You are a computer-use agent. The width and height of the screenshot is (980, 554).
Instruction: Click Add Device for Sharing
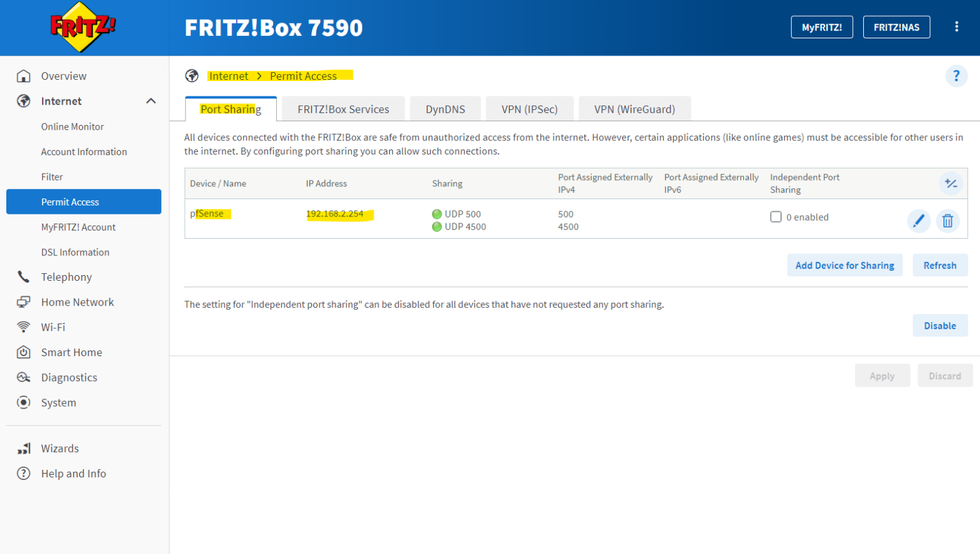coord(845,265)
